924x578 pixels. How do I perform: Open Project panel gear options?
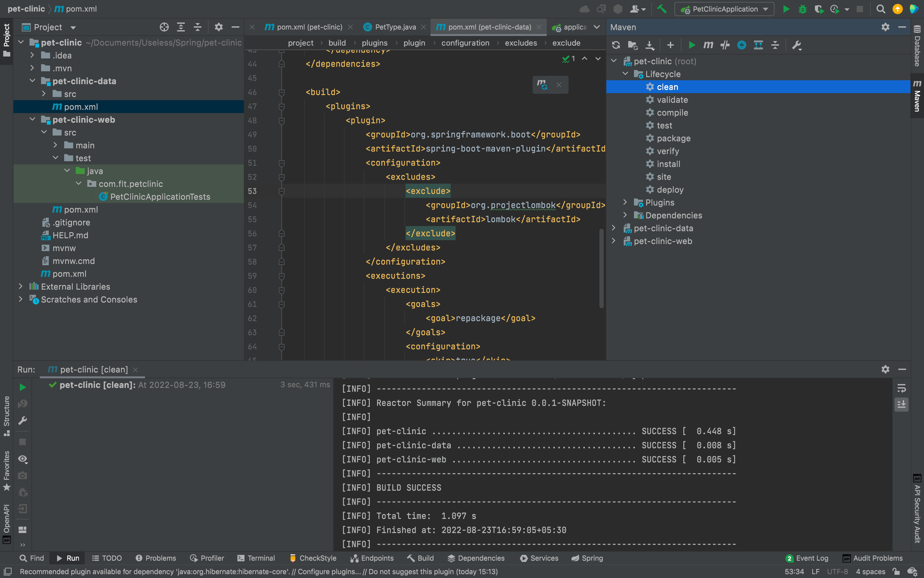coord(218,27)
